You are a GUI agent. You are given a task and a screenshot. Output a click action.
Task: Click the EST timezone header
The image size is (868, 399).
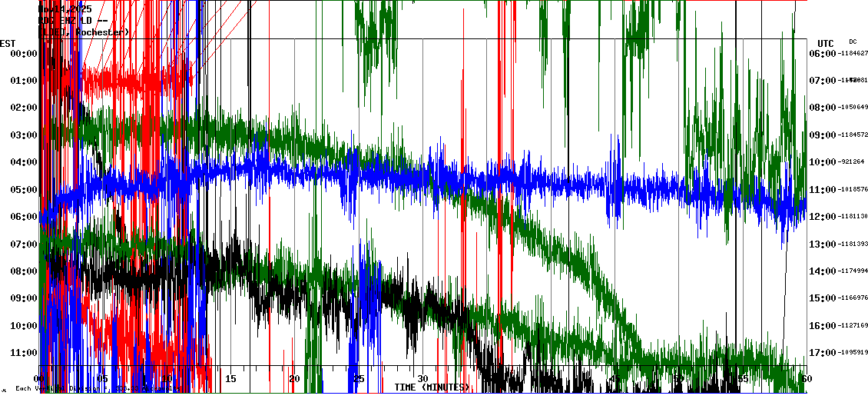click(x=8, y=42)
